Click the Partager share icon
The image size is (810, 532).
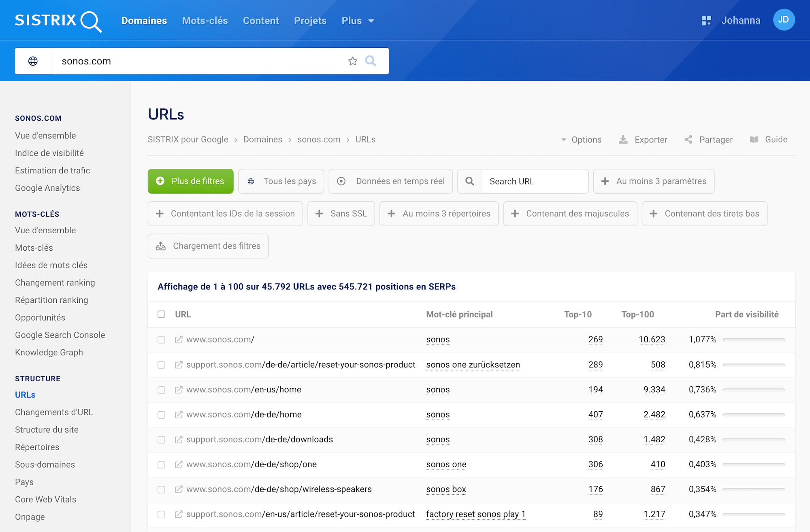(x=688, y=140)
